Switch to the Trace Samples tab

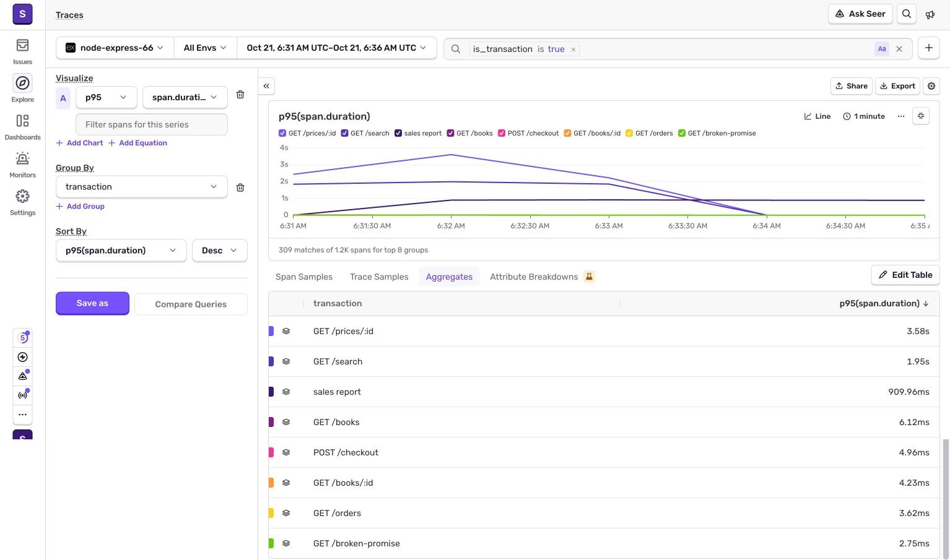(379, 277)
